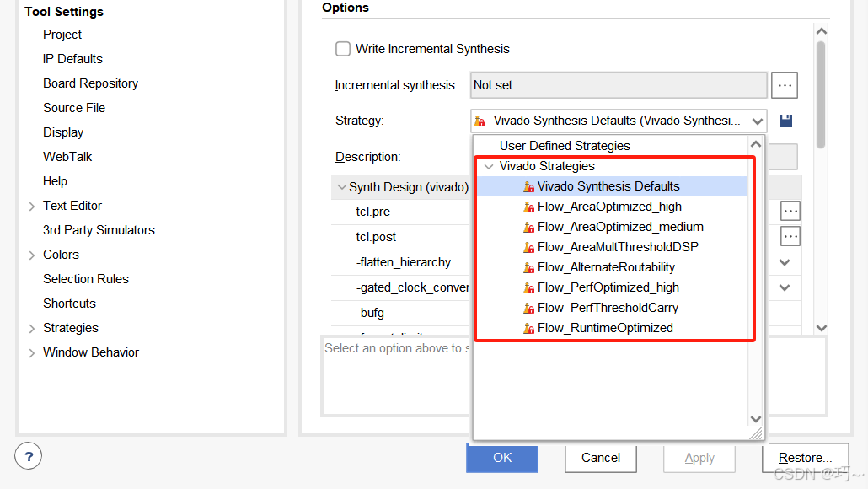Open the -flatten_hierarchy value dropdown
The height and width of the screenshot is (489, 868).
[x=785, y=262]
